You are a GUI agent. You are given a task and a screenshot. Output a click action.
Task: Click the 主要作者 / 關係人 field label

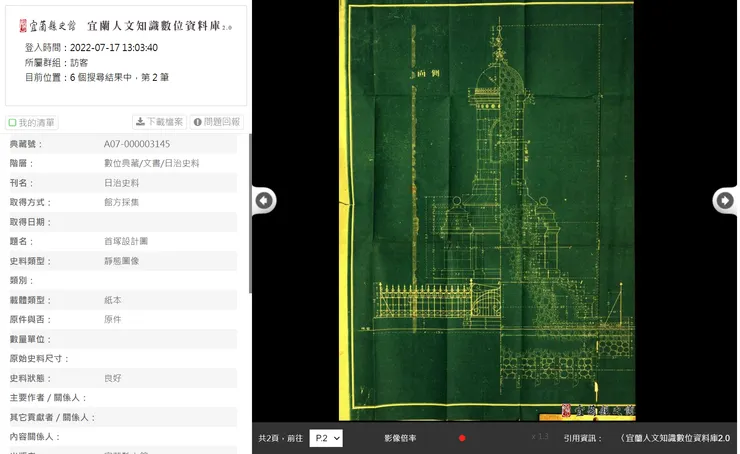[48, 398]
